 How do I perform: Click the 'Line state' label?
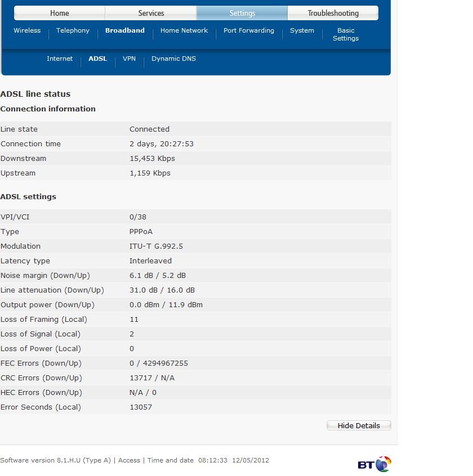[x=19, y=129]
